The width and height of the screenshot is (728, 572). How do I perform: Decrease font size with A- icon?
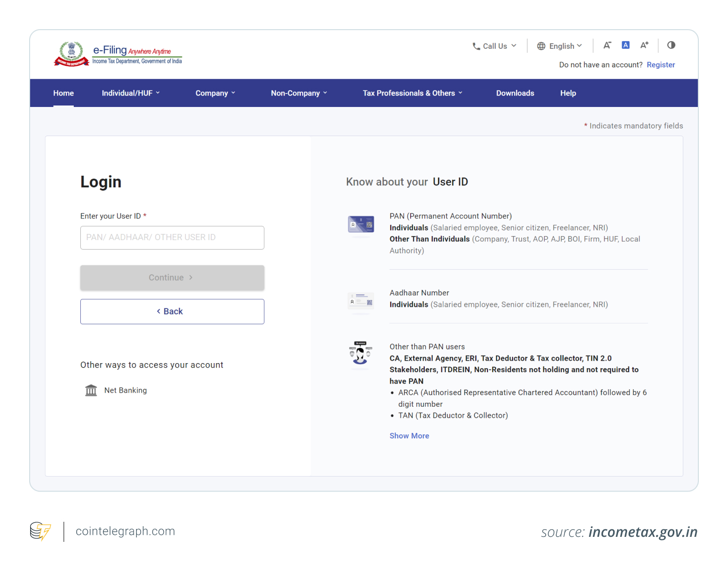click(x=607, y=45)
